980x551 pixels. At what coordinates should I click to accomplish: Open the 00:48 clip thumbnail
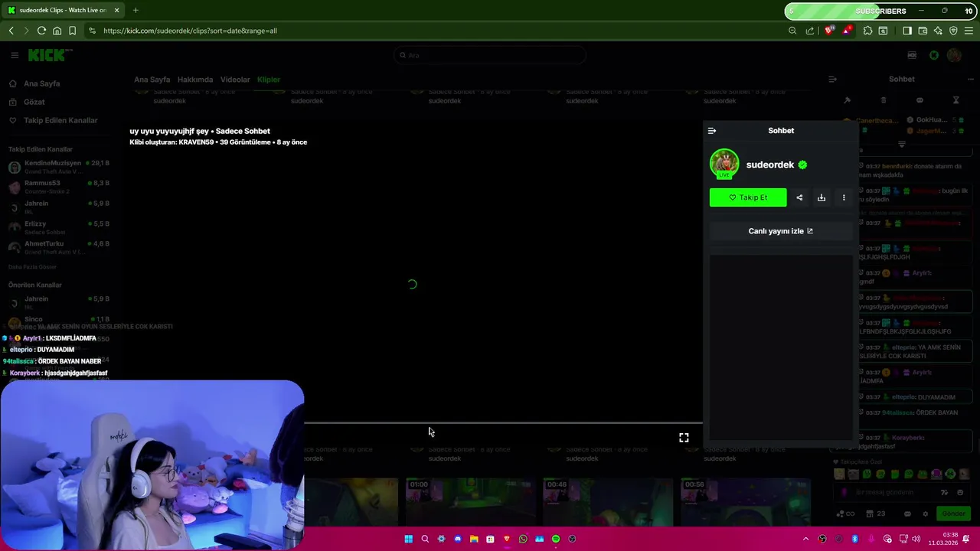tap(608, 503)
